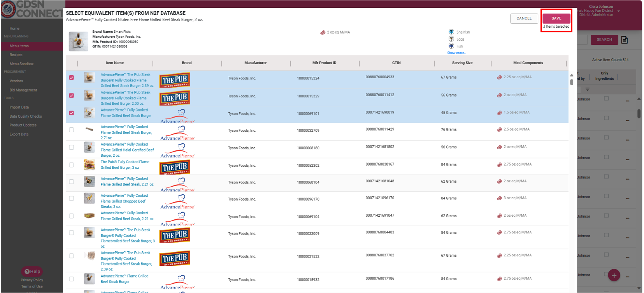Check the row with Mfr Product ID 10000015932

(72, 279)
